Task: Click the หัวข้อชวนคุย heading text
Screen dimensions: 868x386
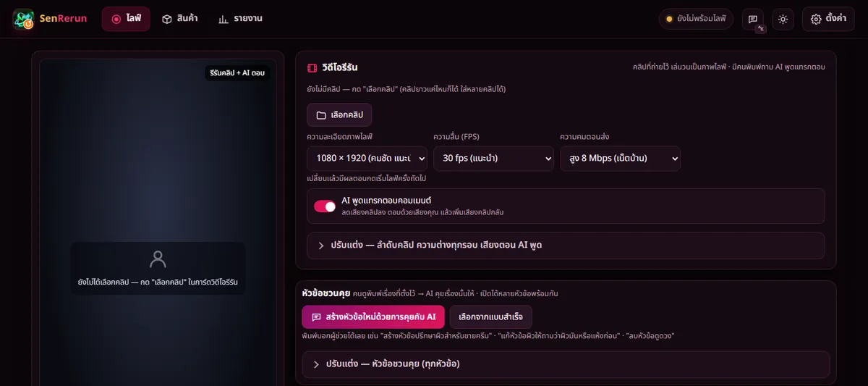Action: tap(326, 293)
